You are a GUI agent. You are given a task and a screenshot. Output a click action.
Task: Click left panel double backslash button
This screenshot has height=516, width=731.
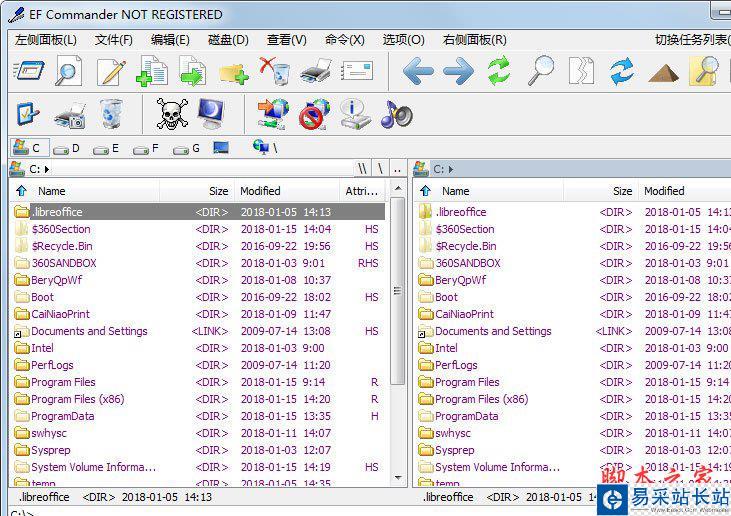pyautogui.click(x=362, y=169)
